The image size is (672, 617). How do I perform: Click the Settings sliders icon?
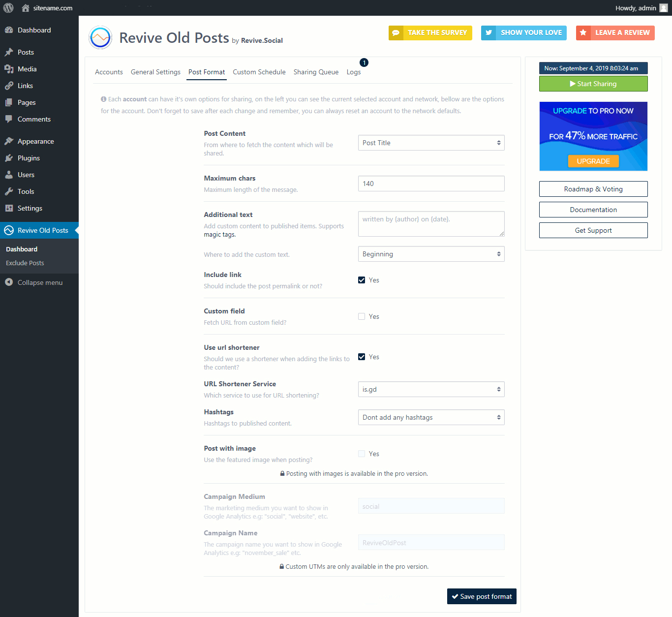[9, 208]
